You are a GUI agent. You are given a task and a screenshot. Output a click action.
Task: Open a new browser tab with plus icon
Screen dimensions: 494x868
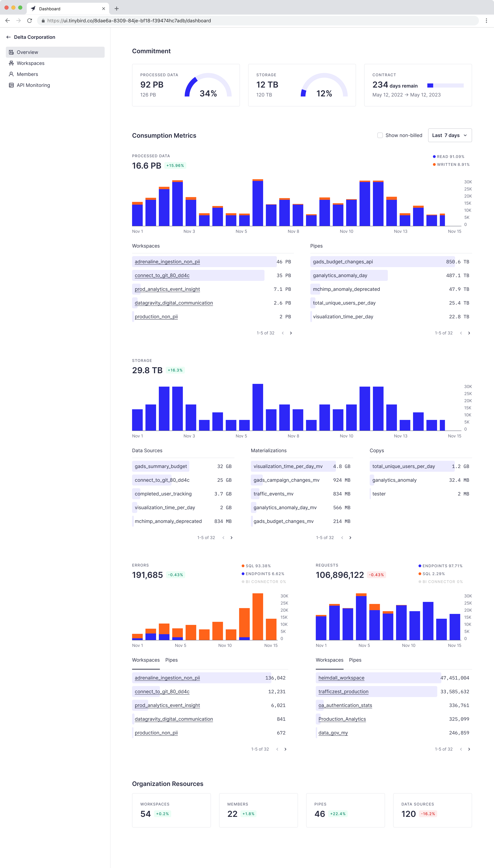(x=116, y=8)
